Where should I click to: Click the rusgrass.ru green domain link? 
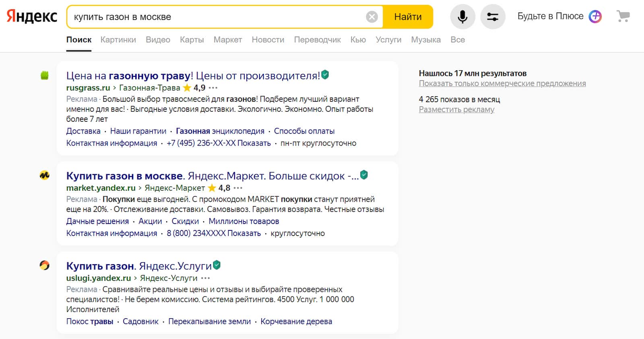pyautogui.click(x=88, y=88)
